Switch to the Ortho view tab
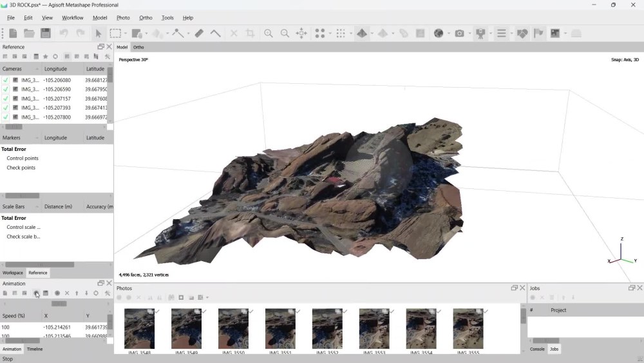The height and width of the screenshot is (363, 644). pyautogui.click(x=138, y=47)
